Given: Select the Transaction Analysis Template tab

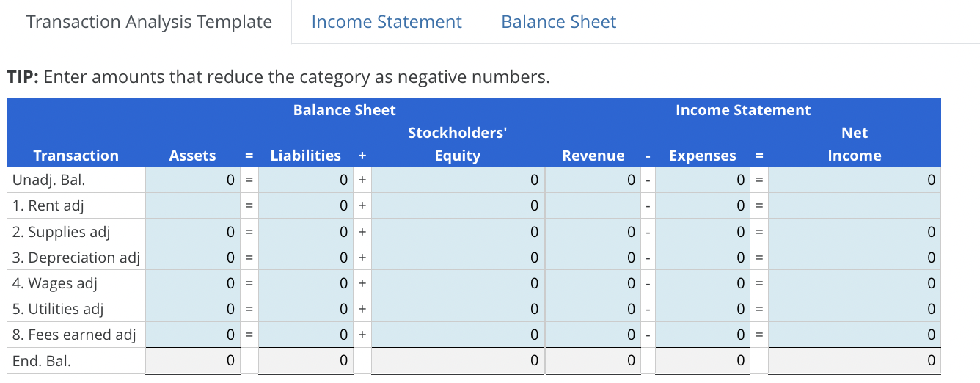Looking at the screenshot, I should click(x=149, y=22).
